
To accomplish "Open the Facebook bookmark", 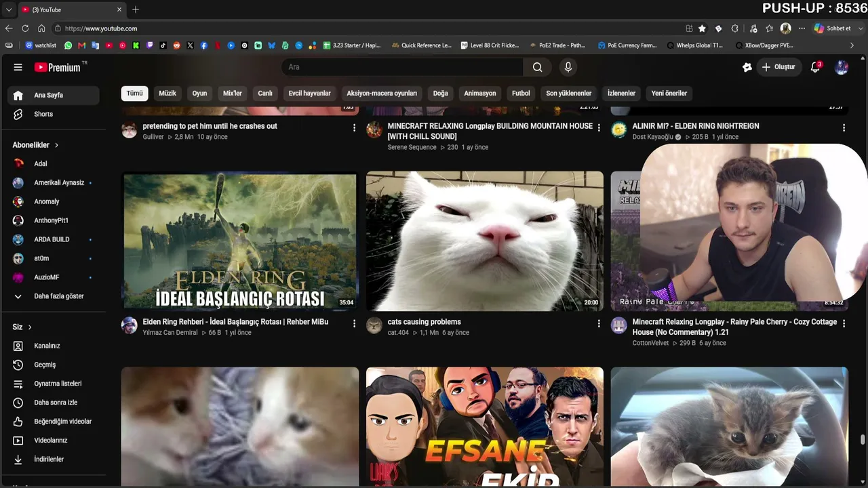I will pos(204,45).
